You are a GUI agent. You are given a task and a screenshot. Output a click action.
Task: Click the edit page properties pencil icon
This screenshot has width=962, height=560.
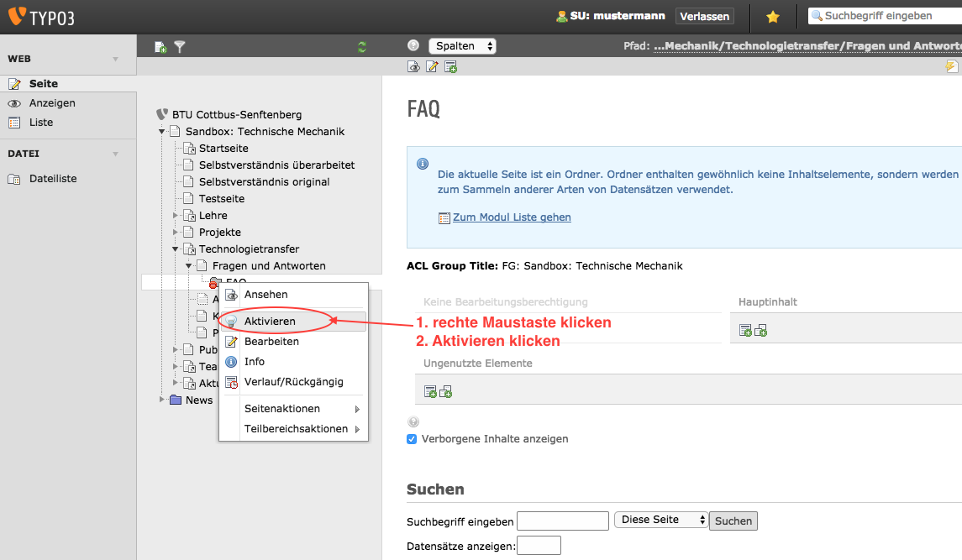[432, 67]
